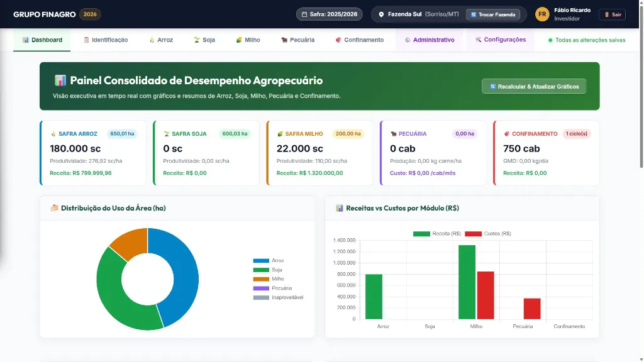
Task: Click the Confinamento card meat icon
Action: coord(507,134)
